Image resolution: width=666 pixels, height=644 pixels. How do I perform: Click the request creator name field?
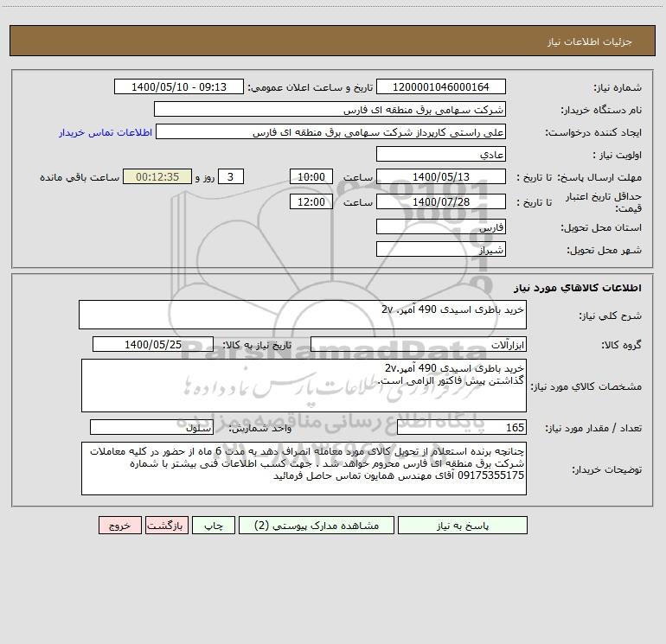point(331,131)
